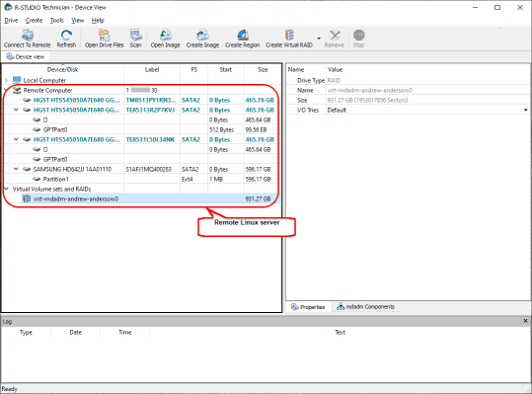
Task: Select the Create Region tool
Action: [242, 39]
